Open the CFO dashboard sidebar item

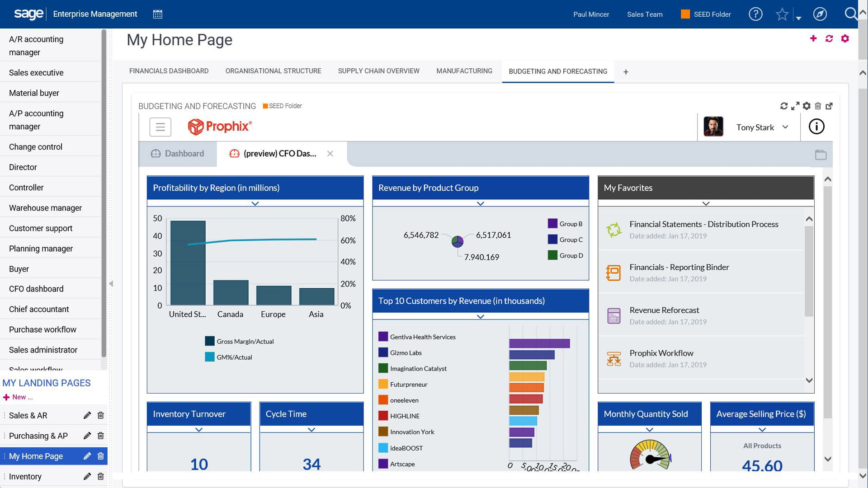click(51, 289)
